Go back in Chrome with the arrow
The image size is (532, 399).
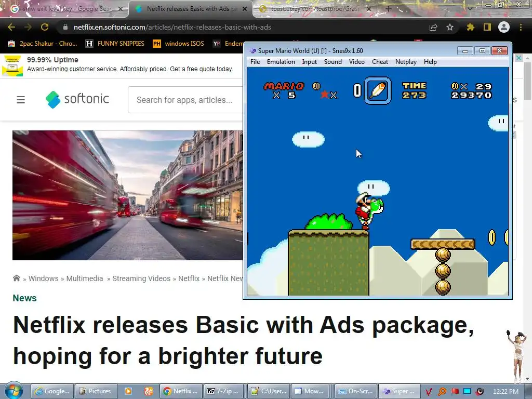pyautogui.click(x=11, y=27)
